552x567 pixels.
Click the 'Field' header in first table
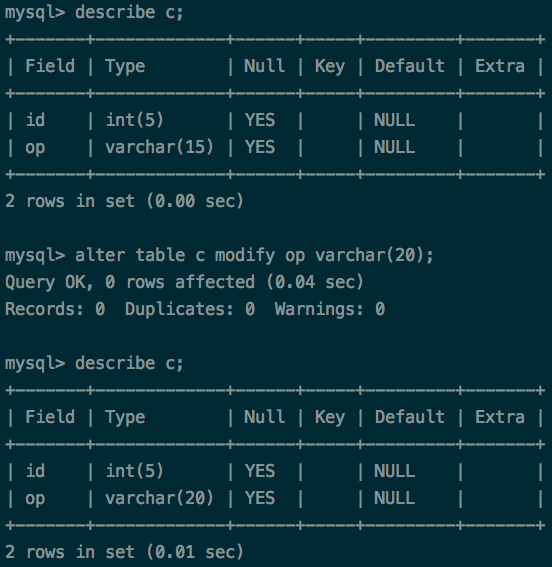pos(50,66)
